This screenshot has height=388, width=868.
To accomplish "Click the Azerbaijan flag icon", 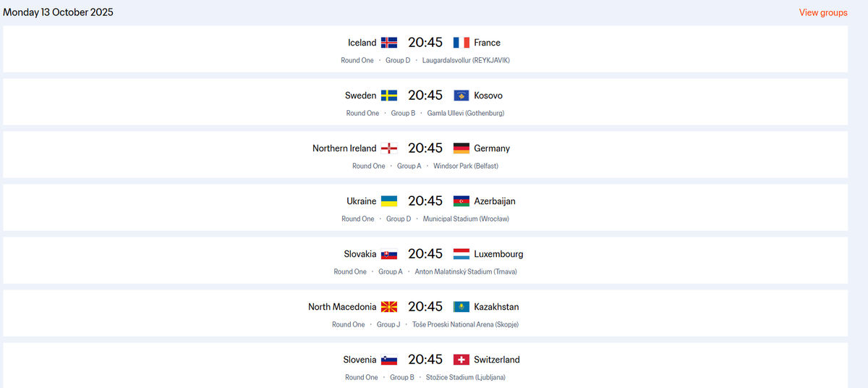I will [x=461, y=201].
